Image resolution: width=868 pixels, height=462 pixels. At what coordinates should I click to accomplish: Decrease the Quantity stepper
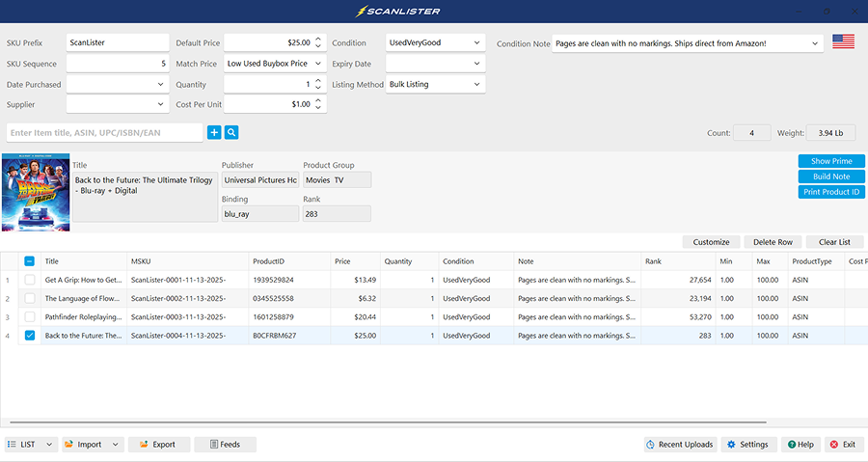click(318, 88)
